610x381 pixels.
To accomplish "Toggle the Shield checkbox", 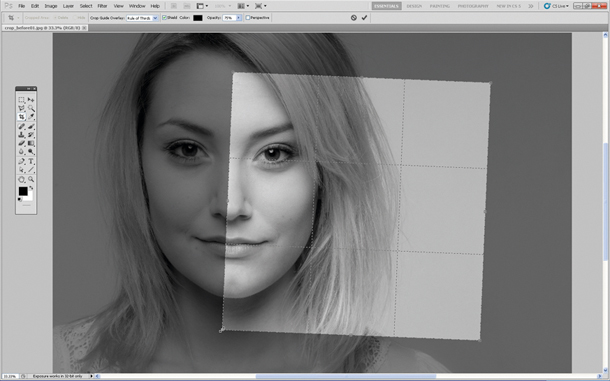I will click(x=164, y=18).
